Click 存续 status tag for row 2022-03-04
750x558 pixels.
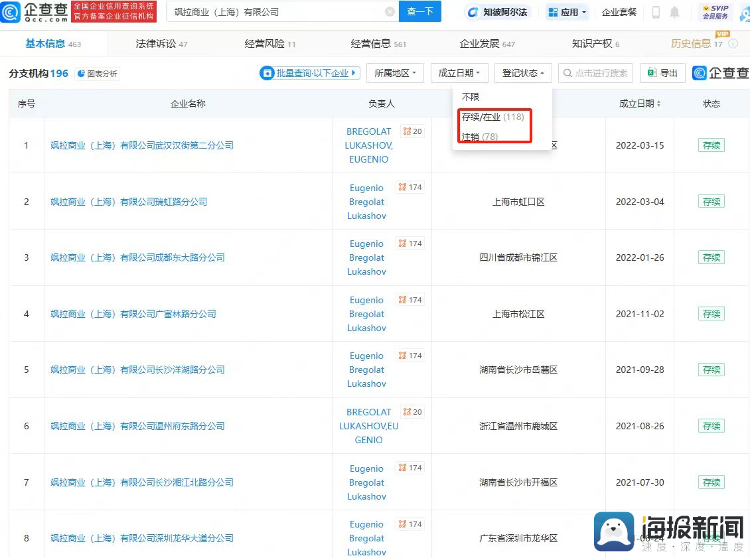pyautogui.click(x=711, y=202)
